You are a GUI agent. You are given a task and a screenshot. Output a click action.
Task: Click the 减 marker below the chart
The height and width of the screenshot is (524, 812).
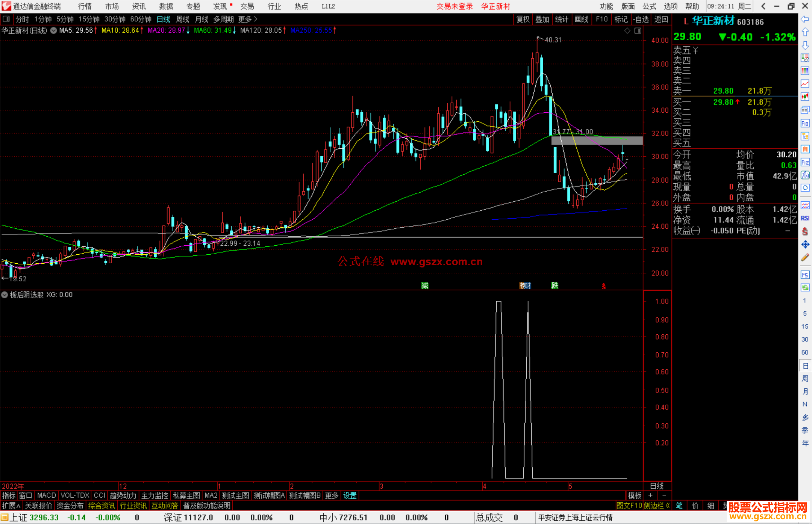click(425, 286)
